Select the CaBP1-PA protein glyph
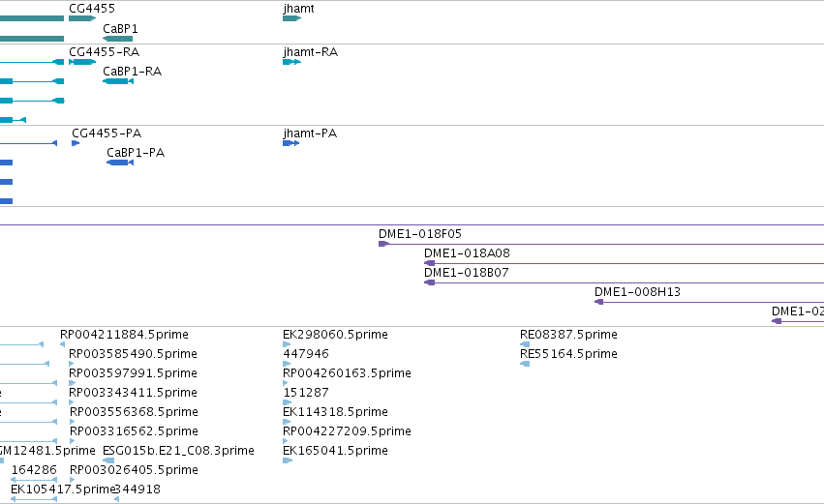 [120, 163]
